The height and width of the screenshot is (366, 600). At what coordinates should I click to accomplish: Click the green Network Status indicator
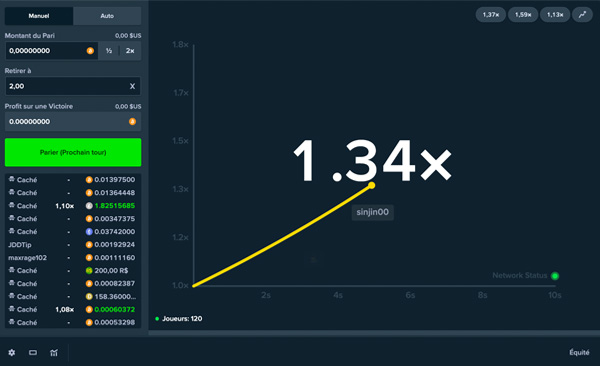(x=555, y=276)
